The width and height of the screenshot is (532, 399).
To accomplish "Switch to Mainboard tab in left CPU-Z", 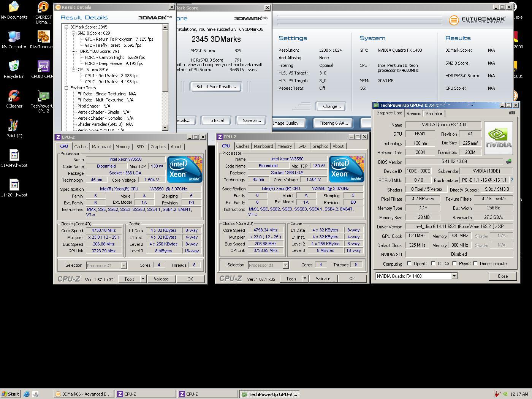I will pos(101,147).
